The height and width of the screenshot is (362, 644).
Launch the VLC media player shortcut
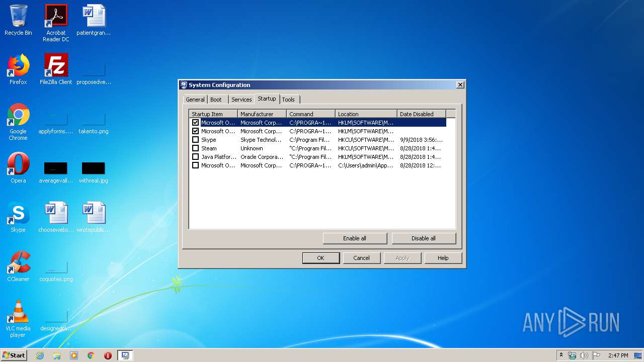pyautogui.click(x=18, y=319)
